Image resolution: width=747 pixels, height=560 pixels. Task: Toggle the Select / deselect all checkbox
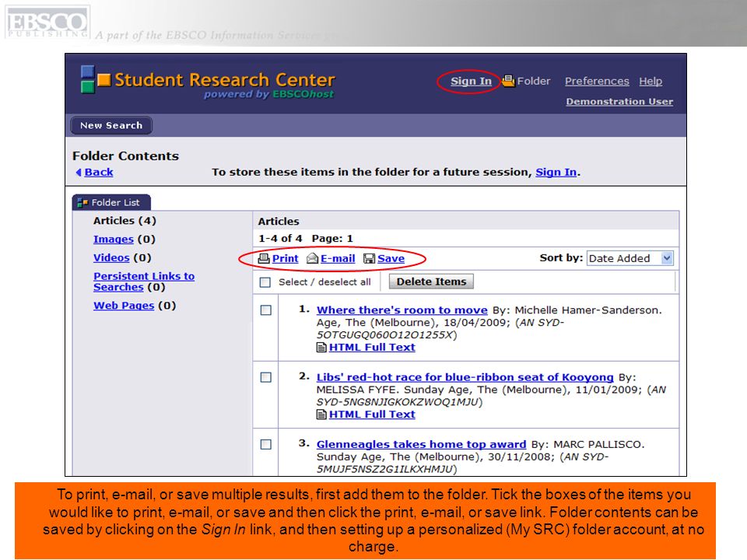pyautogui.click(x=265, y=282)
